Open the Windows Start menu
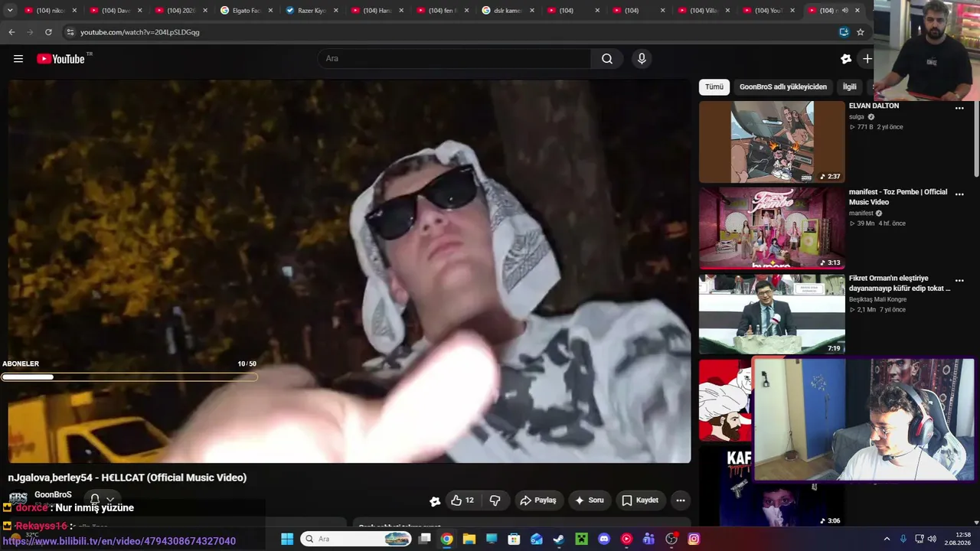 pyautogui.click(x=287, y=539)
